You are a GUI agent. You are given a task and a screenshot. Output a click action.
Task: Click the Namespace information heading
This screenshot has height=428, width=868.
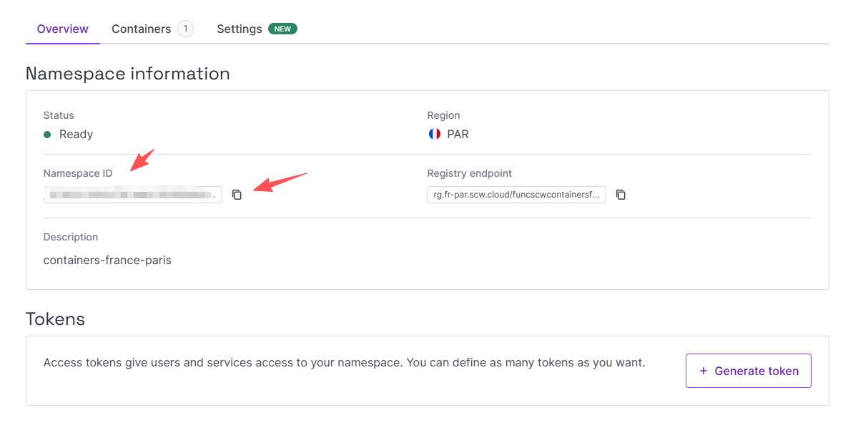click(x=128, y=74)
